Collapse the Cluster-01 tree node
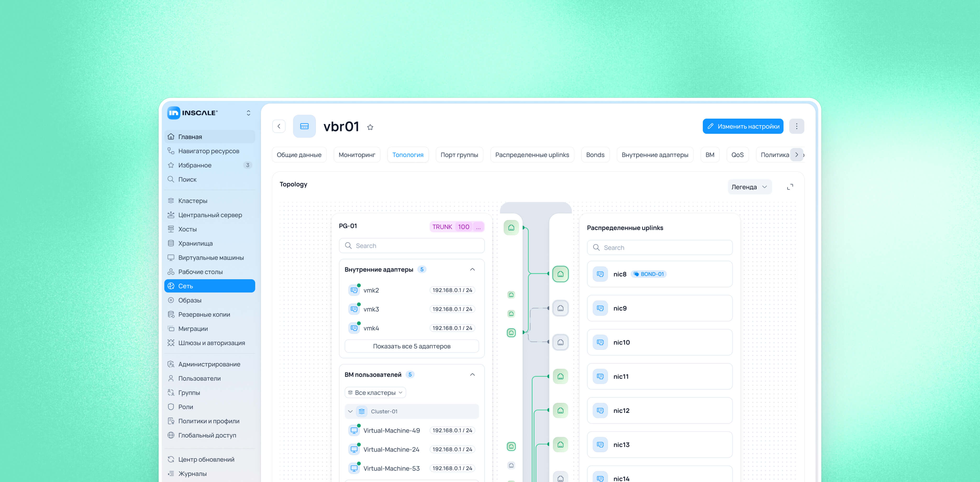Screen dimensions: 980x482 (350, 412)
